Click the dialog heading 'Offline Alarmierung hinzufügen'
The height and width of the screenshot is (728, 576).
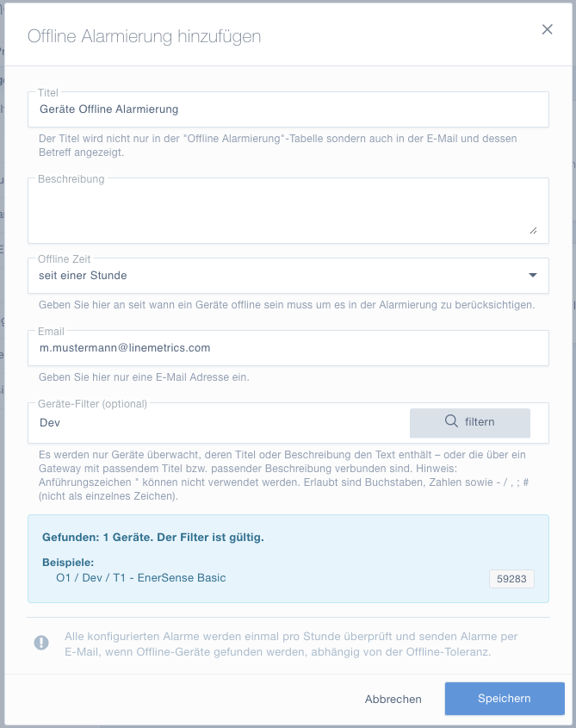(145, 36)
